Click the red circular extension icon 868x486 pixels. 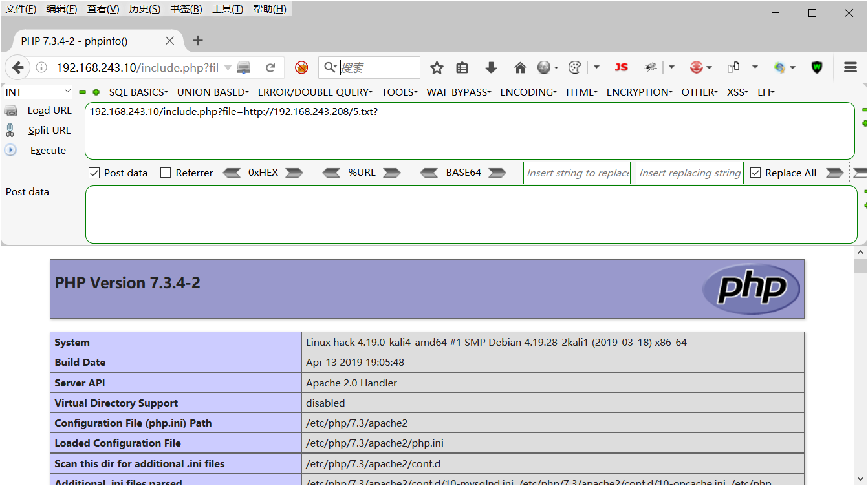[697, 67]
